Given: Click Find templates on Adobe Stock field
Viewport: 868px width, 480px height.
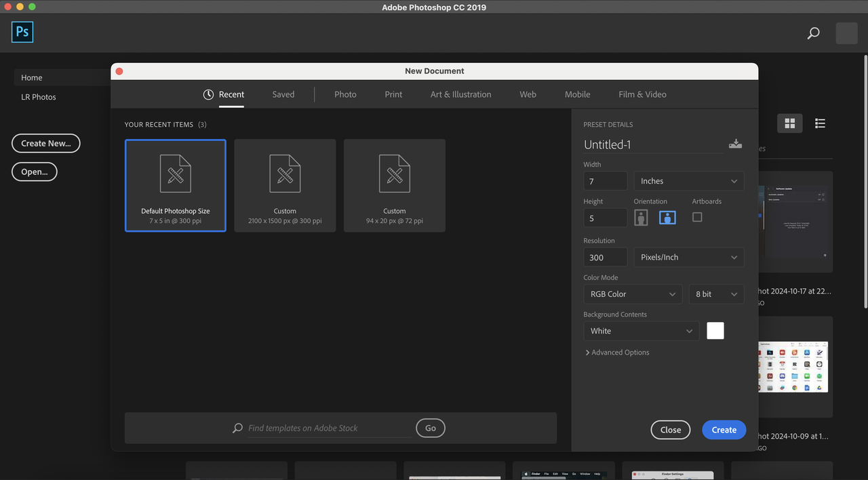Looking at the screenshot, I should coord(329,428).
